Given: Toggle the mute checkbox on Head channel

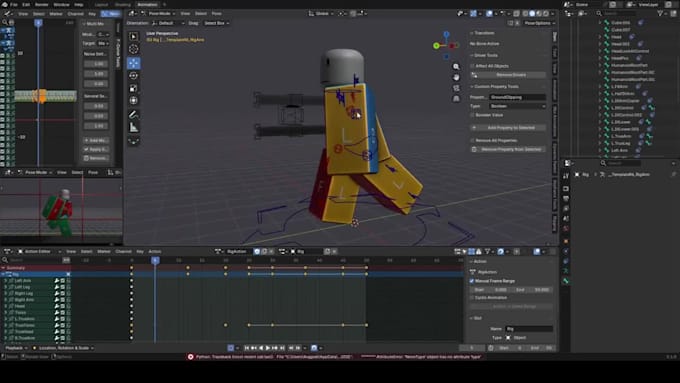Looking at the screenshot, I should coord(62,306).
